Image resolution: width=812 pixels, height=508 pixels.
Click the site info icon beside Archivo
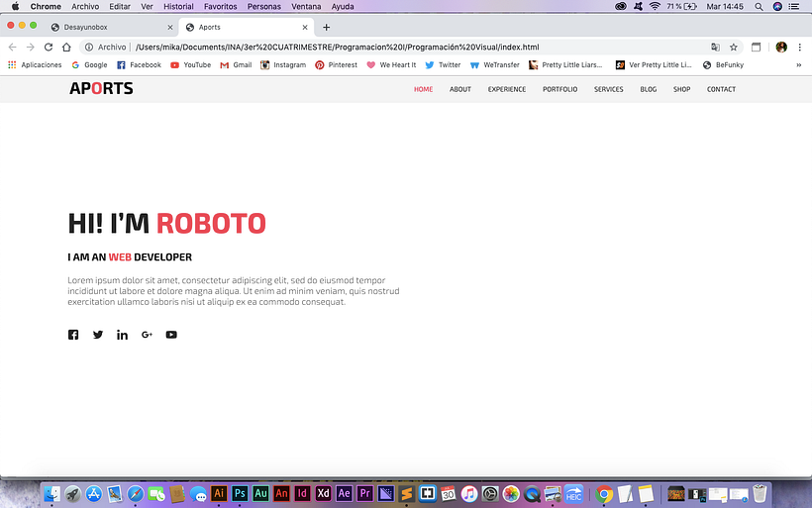pos(88,48)
